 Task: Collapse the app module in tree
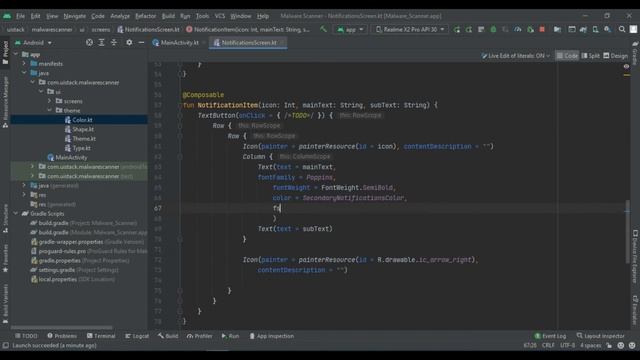click(16, 54)
